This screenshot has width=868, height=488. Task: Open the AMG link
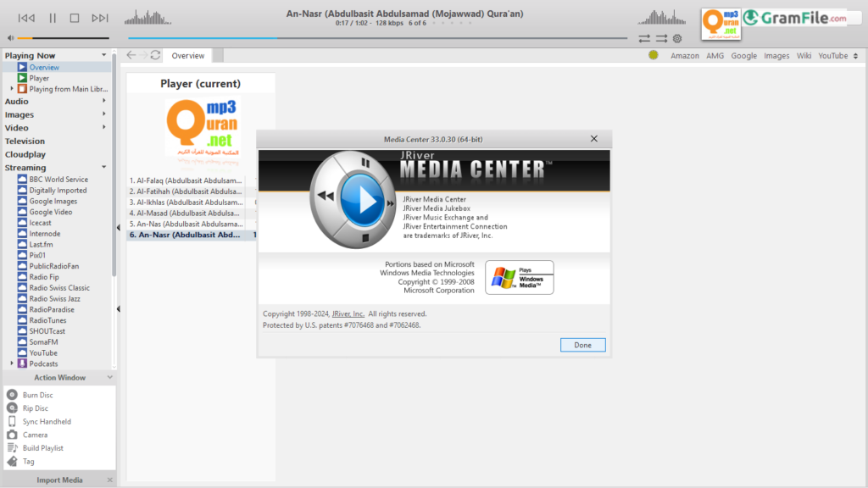(715, 56)
